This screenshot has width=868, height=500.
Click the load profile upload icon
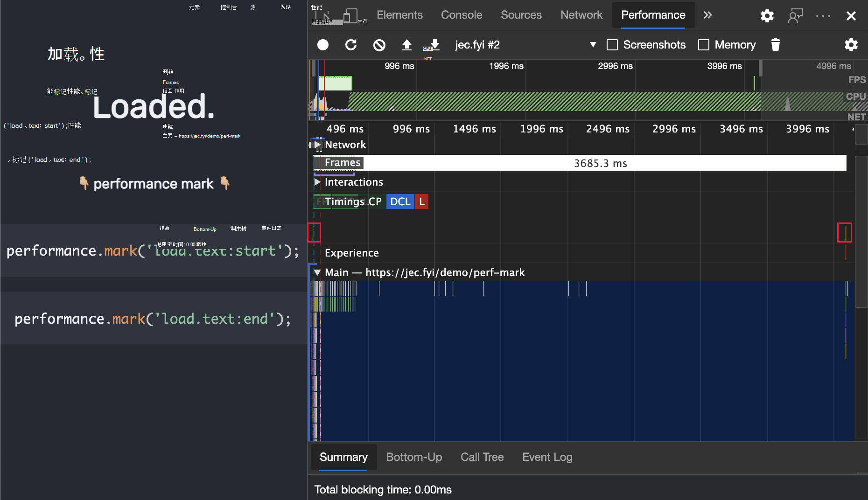point(407,45)
